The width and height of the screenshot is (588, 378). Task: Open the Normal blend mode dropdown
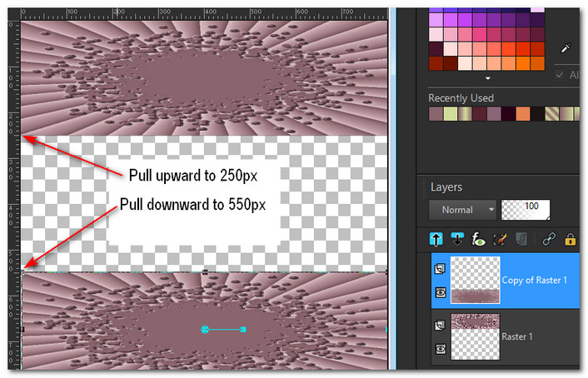click(x=463, y=209)
